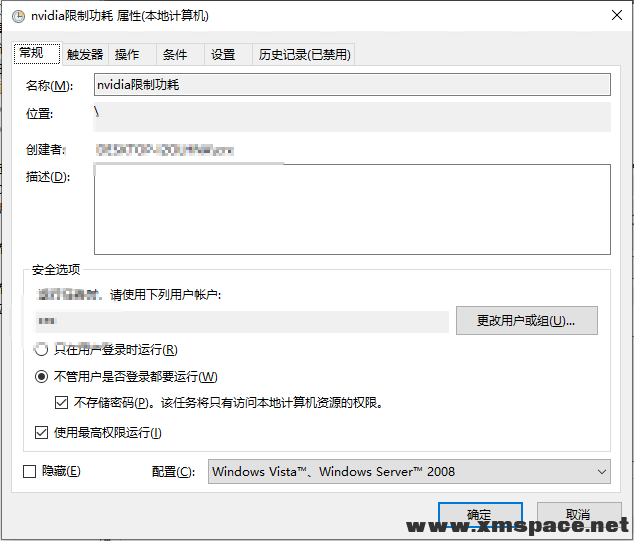
Task: Open the 操作 tab
Action: pyautogui.click(x=132, y=55)
